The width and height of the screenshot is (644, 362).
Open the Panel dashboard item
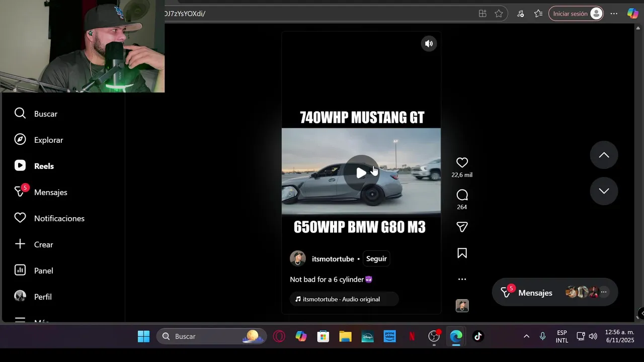click(34, 270)
